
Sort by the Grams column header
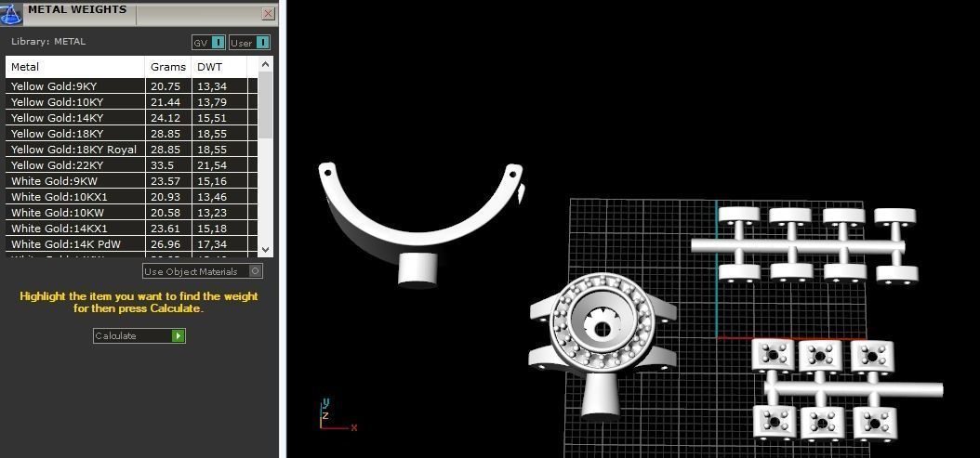pyautogui.click(x=168, y=67)
